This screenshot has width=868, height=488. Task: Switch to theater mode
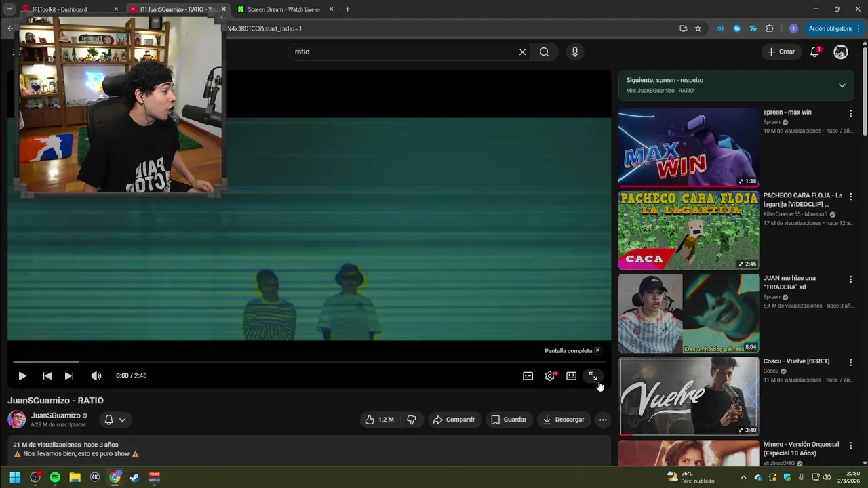pyautogui.click(x=572, y=376)
